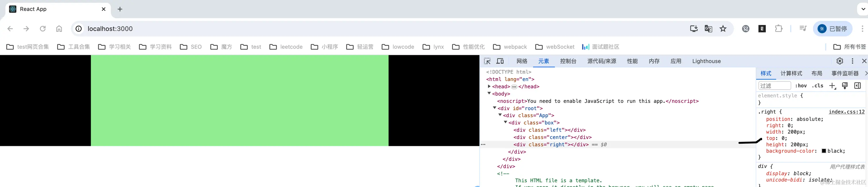This screenshot has width=868, height=187.
Task: Expand the head element node
Action: click(x=489, y=86)
